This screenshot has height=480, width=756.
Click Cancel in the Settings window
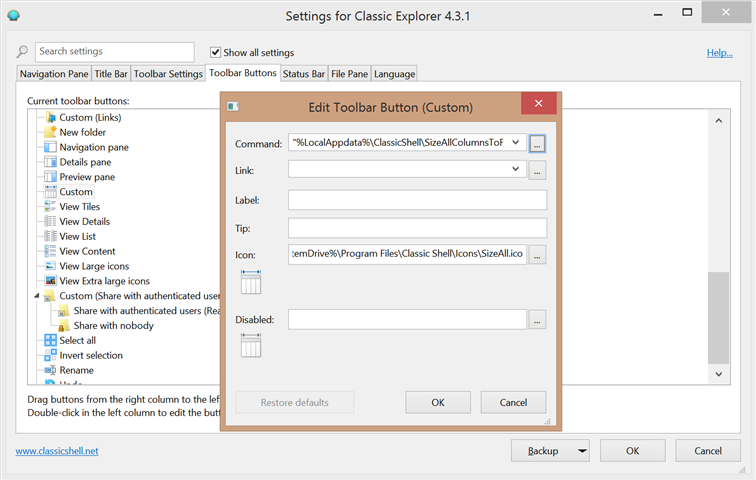[708, 451]
